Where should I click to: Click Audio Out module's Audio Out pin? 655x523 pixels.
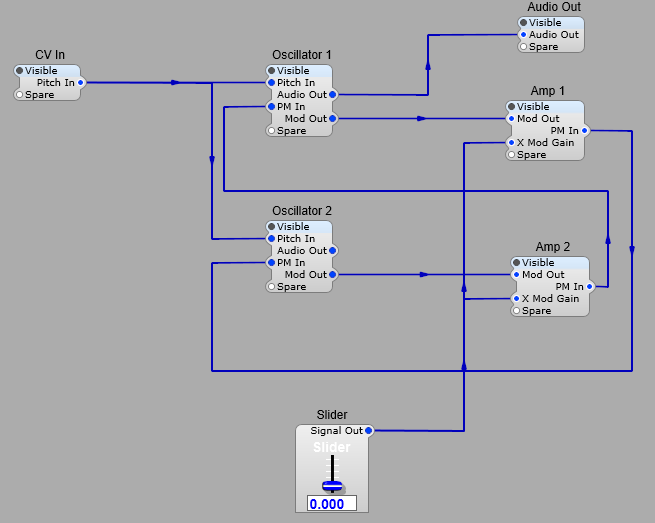coord(523,35)
